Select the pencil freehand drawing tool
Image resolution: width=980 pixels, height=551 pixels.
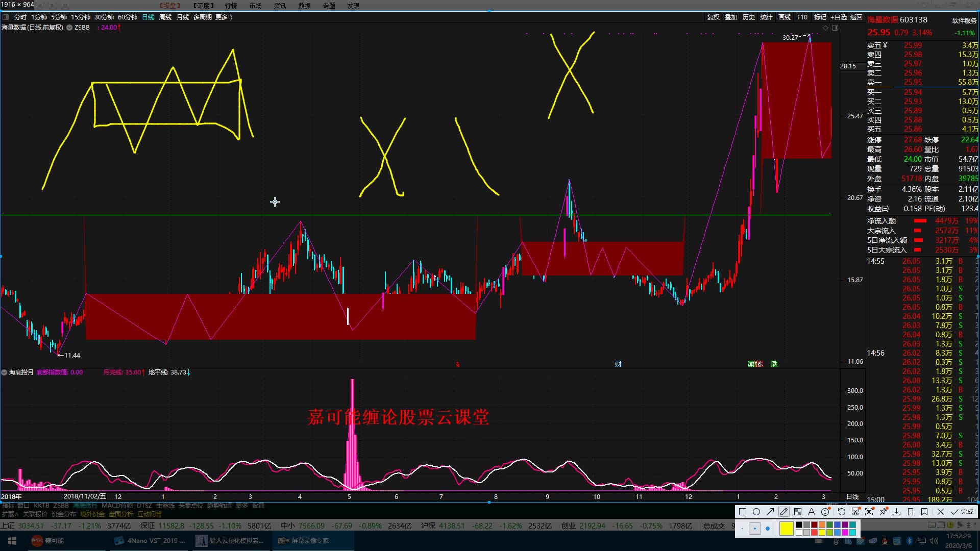(x=784, y=512)
